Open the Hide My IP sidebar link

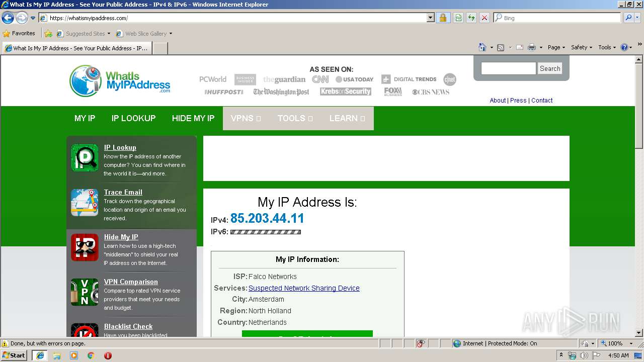point(121,237)
